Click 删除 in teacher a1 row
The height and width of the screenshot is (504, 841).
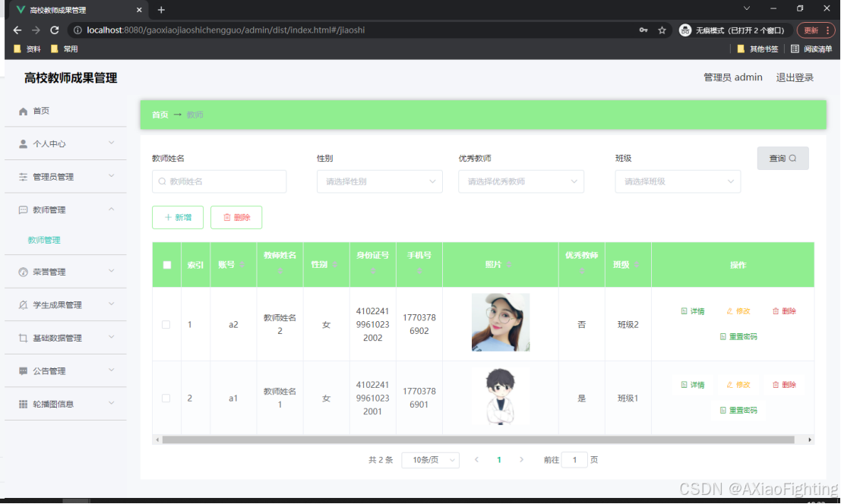tap(784, 385)
